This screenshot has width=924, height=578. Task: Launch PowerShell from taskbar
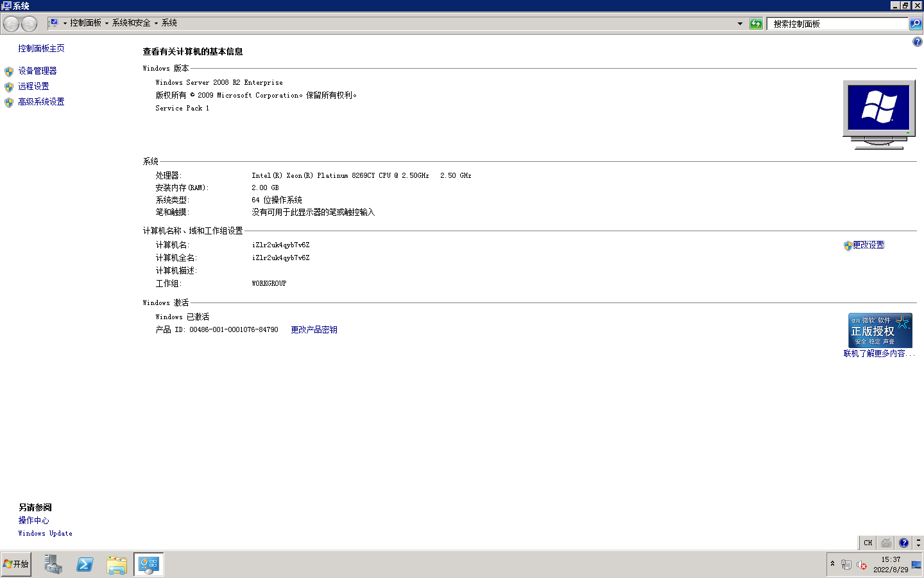(x=85, y=565)
